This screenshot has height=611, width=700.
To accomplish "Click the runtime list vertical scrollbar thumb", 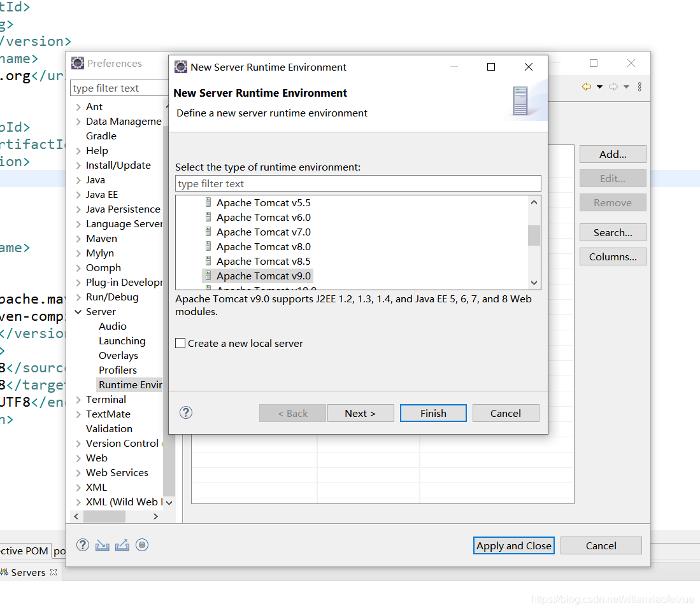I will [x=534, y=235].
